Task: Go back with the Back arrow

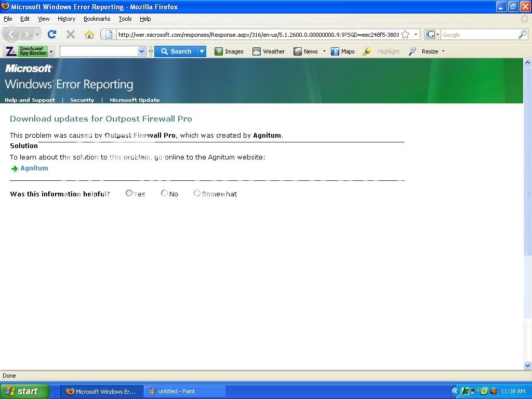Action: (11, 34)
